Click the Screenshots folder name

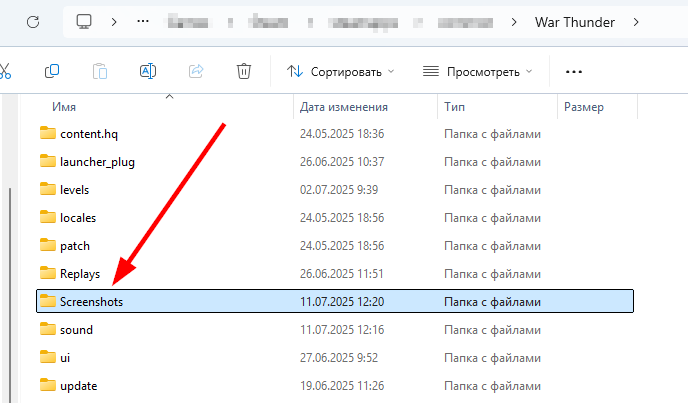tap(91, 302)
